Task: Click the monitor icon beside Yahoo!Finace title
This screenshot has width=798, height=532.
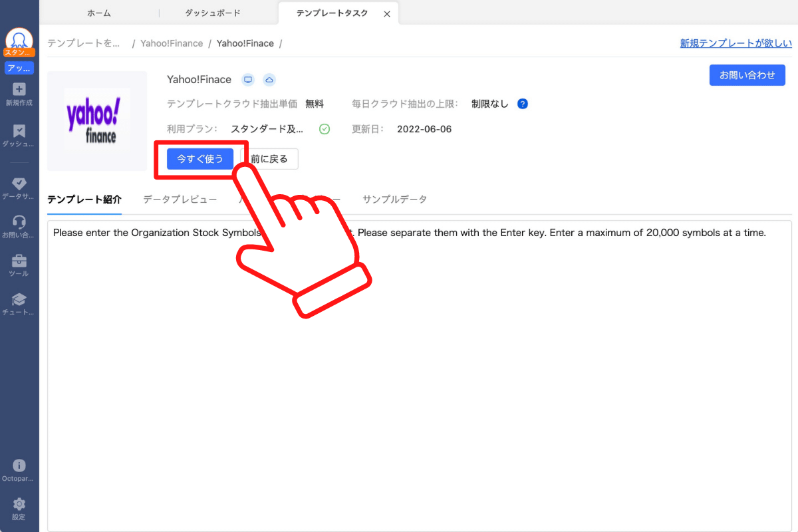Action: [x=247, y=79]
